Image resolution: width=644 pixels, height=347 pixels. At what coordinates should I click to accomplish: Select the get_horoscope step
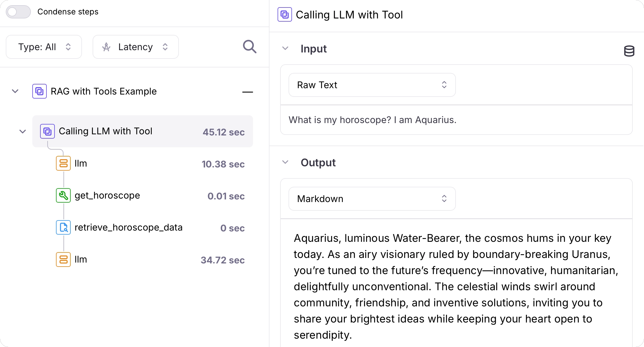click(107, 195)
